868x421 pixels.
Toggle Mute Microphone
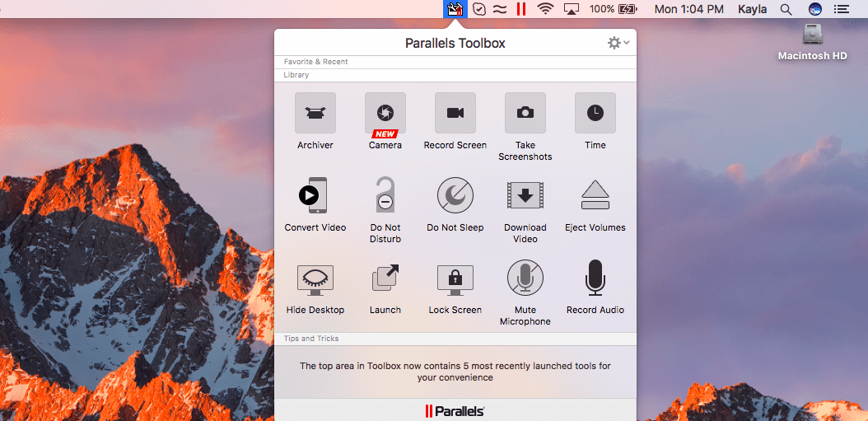tap(525, 278)
